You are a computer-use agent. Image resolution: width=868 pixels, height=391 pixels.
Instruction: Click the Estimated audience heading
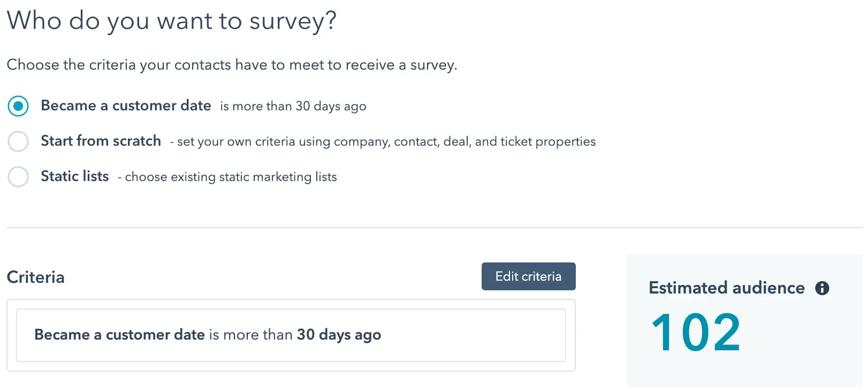pos(726,288)
